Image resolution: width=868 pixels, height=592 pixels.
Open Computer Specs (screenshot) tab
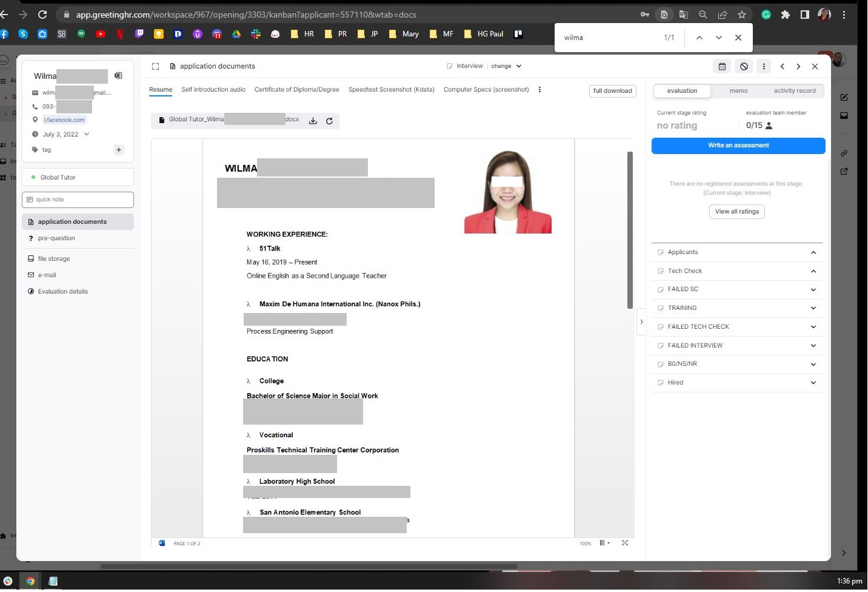point(486,90)
